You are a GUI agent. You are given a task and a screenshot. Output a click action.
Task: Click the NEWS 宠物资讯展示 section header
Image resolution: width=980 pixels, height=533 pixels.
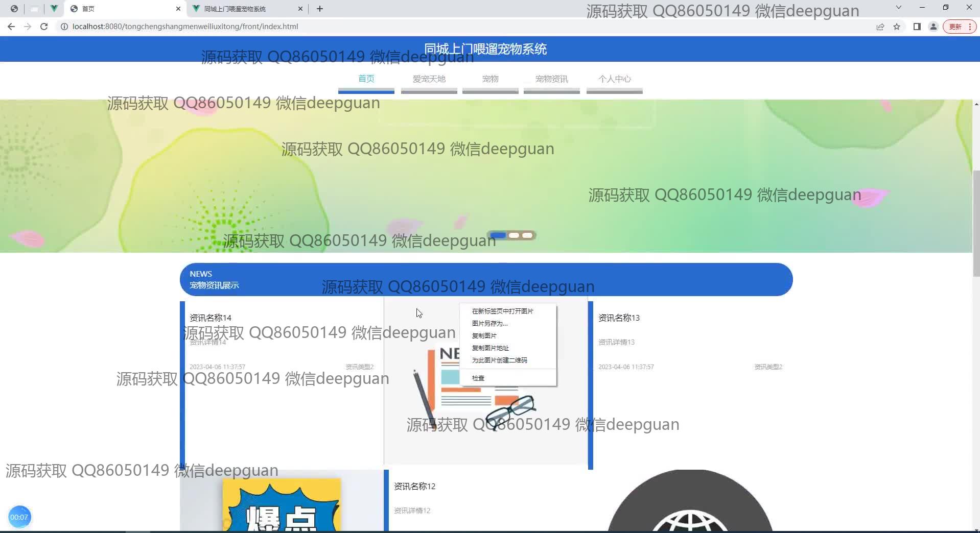(486, 279)
